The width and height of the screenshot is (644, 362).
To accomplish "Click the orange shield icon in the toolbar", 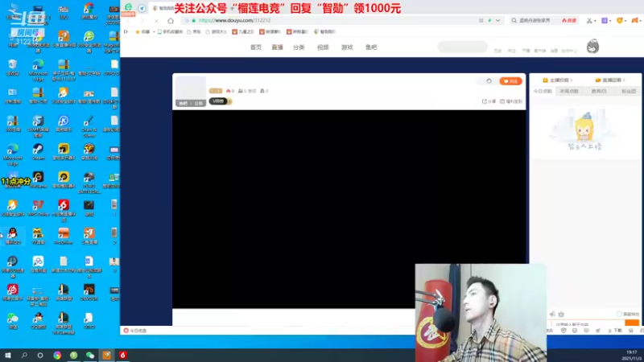I will 619,21.
